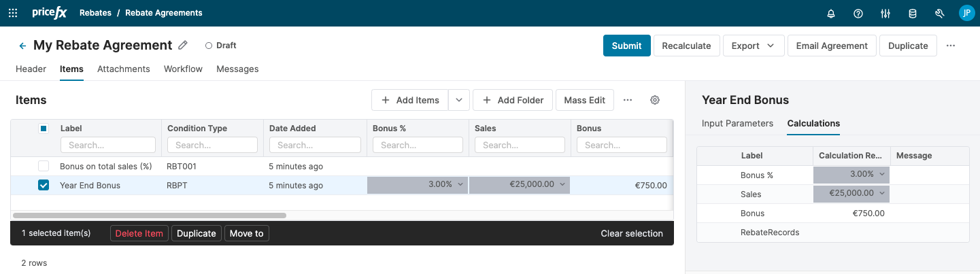Viewport: 980px width, 274px height.
Task: Go back using the left arrow icon
Action: tap(22, 46)
